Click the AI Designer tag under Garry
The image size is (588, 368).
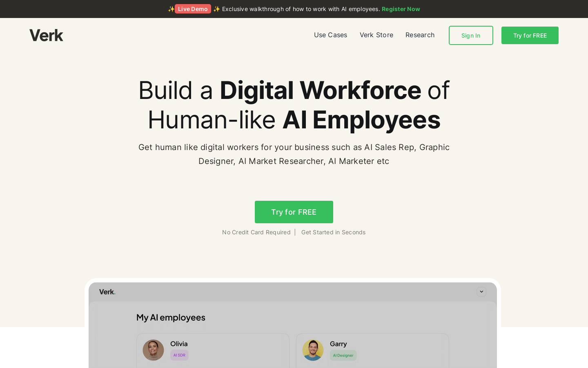[343, 355]
